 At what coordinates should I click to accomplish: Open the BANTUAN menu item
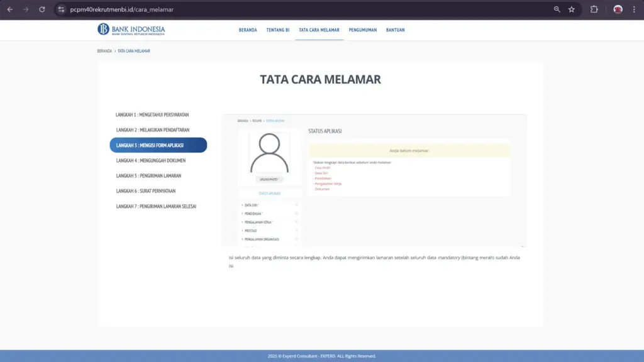[x=395, y=30]
